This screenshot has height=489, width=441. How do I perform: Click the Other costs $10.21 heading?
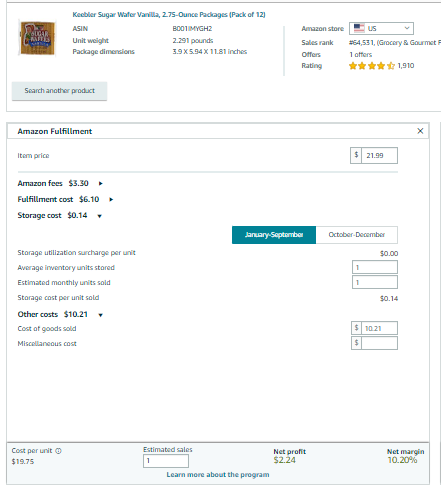coord(53,314)
